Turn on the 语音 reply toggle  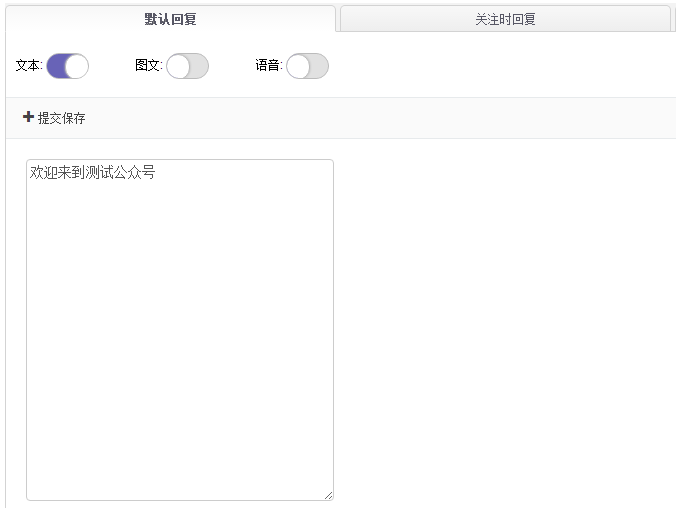[x=307, y=66]
